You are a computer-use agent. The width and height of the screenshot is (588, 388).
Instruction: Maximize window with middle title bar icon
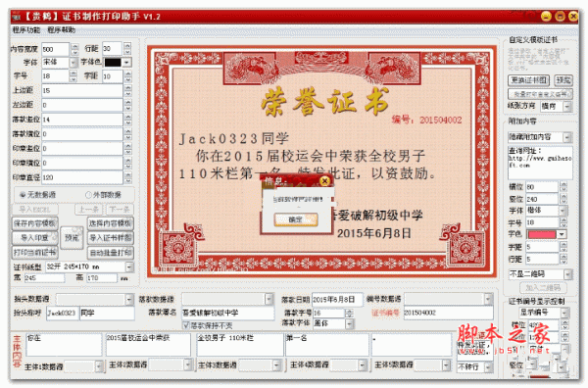click(560, 16)
